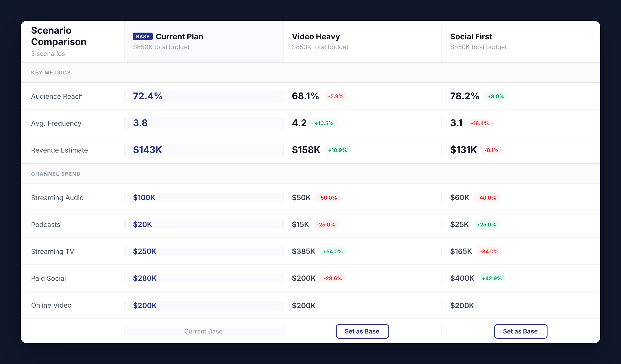
Task: Click the +42.9% Paid Social delta badge
Action: 492,278
